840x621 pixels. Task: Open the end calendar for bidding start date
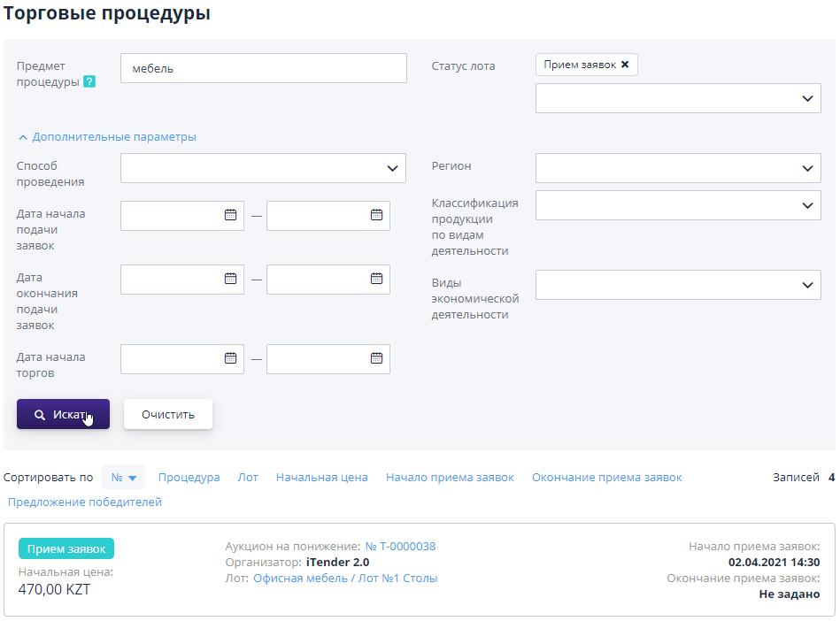pyautogui.click(x=377, y=358)
